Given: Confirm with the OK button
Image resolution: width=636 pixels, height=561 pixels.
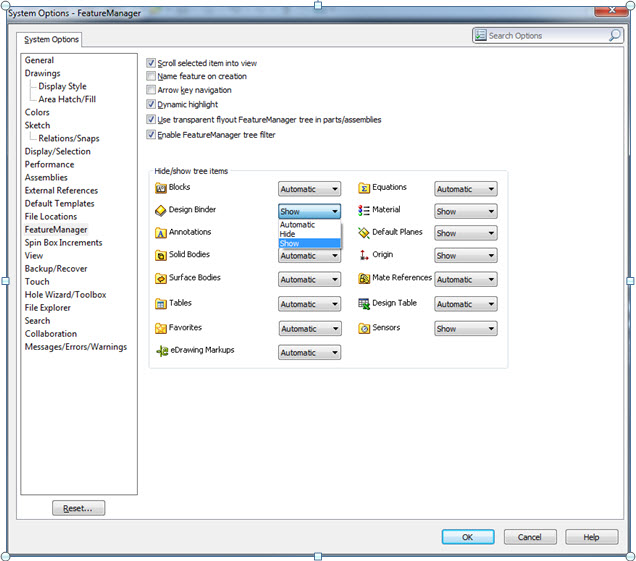Looking at the screenshot, I should click(468, 537).
